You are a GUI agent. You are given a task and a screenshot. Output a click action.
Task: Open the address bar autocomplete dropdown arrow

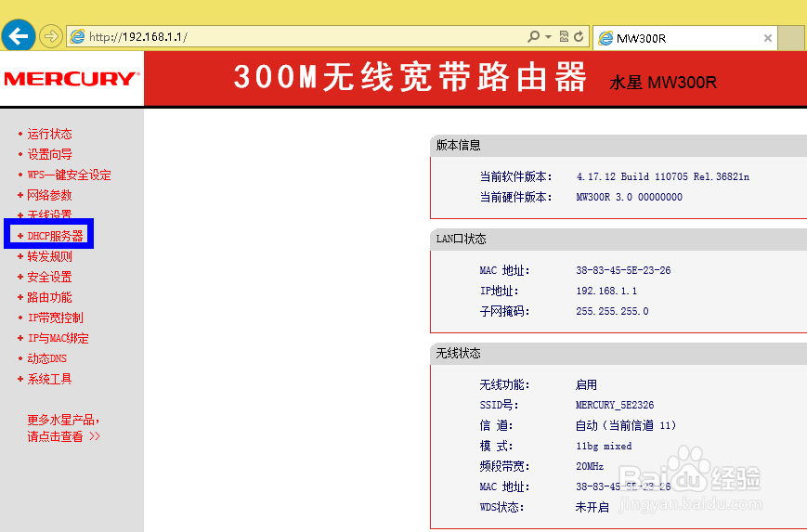click(x=548, y=37)
